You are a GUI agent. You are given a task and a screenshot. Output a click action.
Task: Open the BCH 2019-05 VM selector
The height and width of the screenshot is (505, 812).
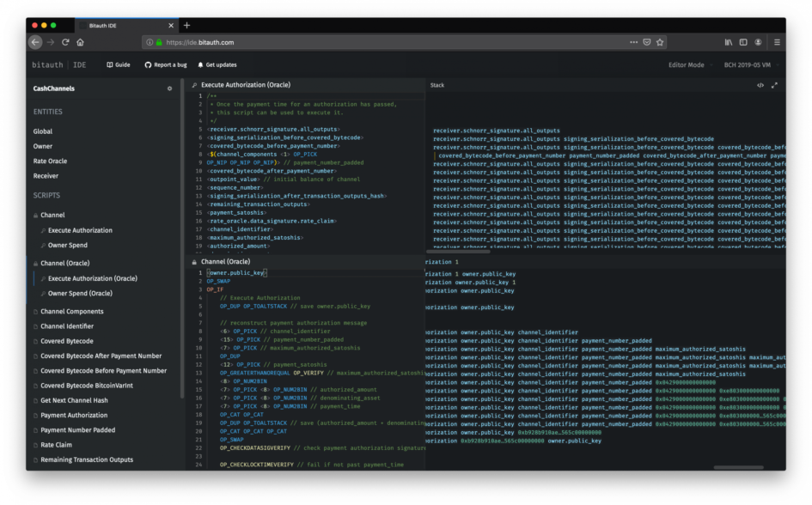751,64
